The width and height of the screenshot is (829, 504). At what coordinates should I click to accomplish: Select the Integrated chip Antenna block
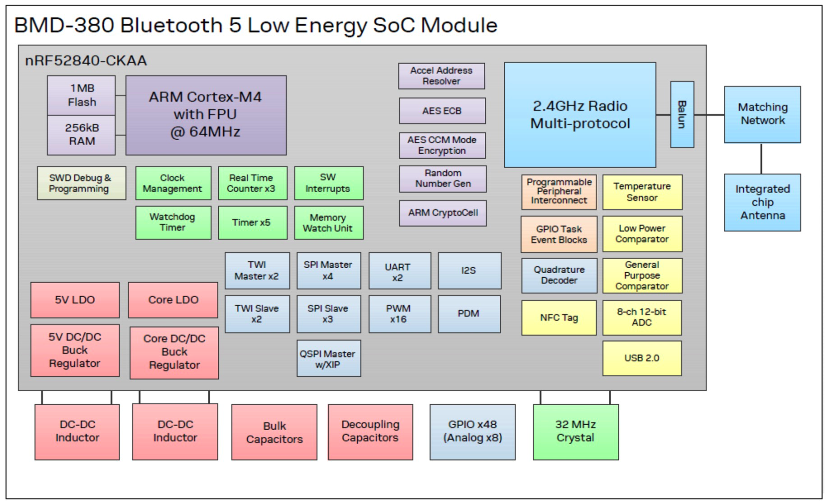tap(762, 202)
